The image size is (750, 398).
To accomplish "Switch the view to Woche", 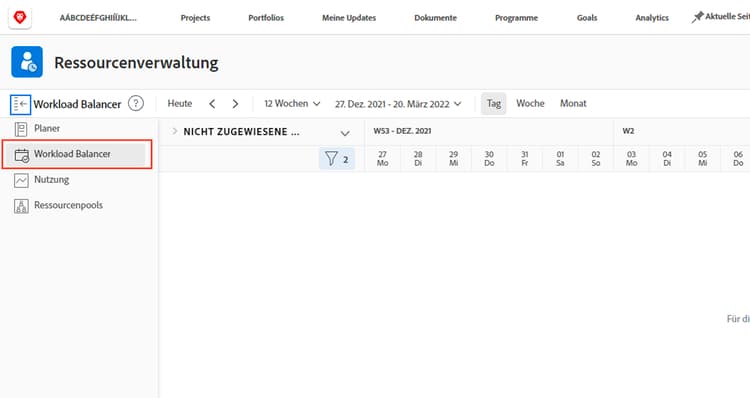I will 530,103.
